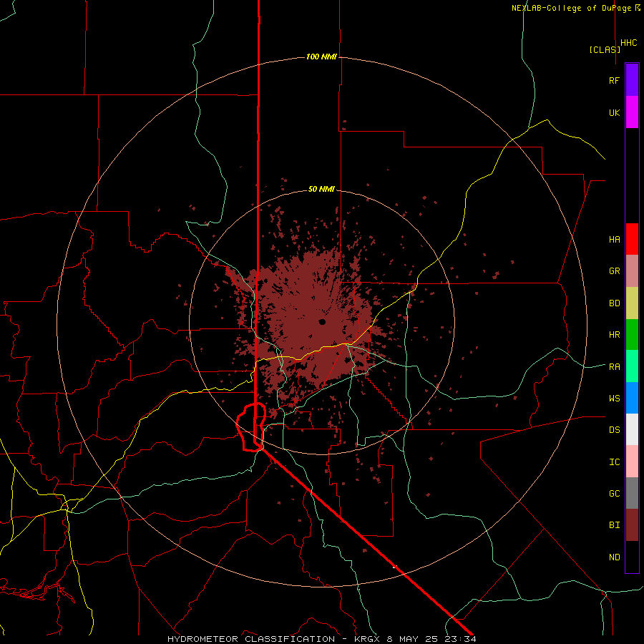
Task: Select the "GR" legend label
Action: tap(614, 271)
